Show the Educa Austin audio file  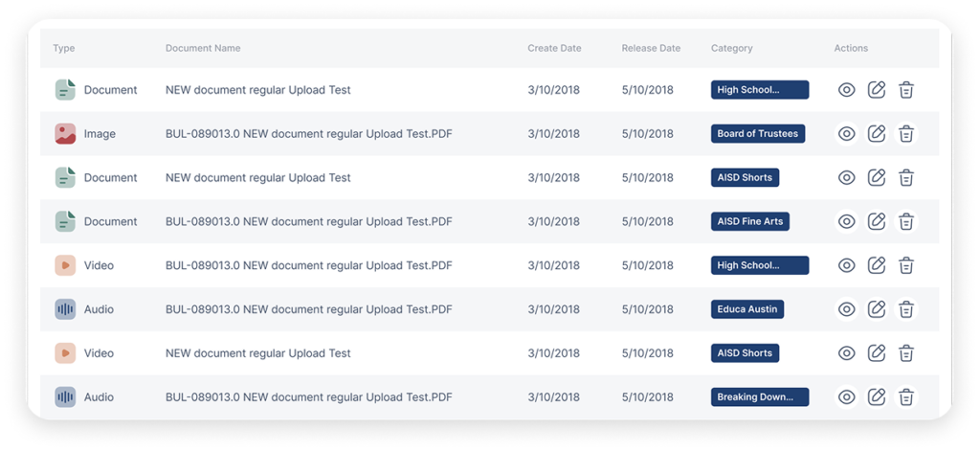pyautogui.click(x=846, y=309)
